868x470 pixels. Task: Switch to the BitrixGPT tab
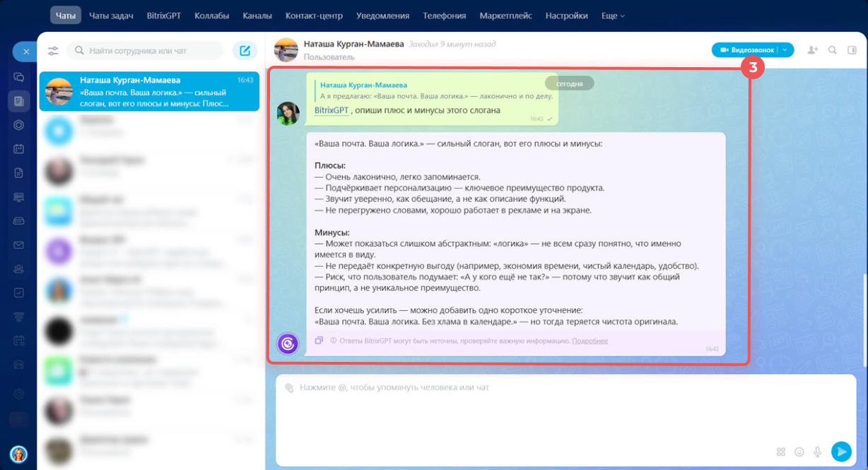pos(163,16)
